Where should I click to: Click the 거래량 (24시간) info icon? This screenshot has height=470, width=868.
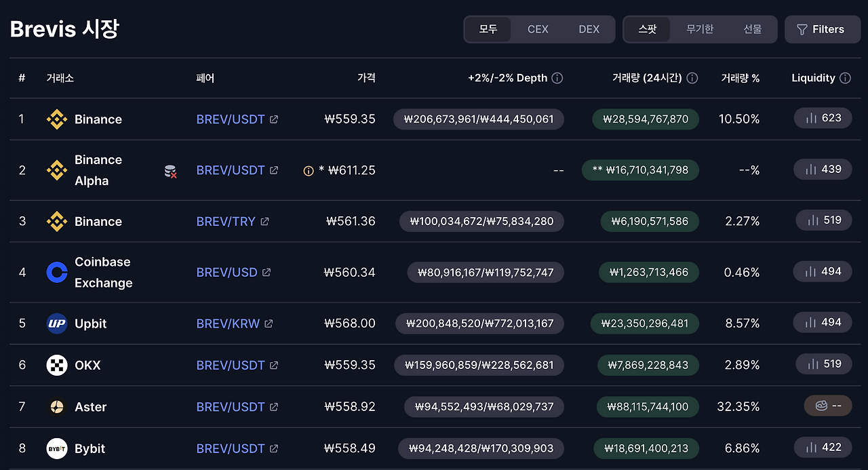point(692,78)
